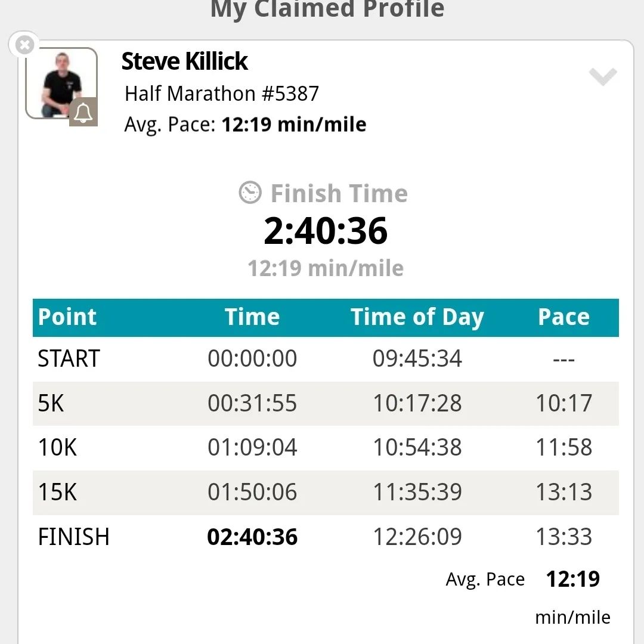Click the Time of Day header
The height and width of the screenshot is (644, 644).
[x=417, y=317]
